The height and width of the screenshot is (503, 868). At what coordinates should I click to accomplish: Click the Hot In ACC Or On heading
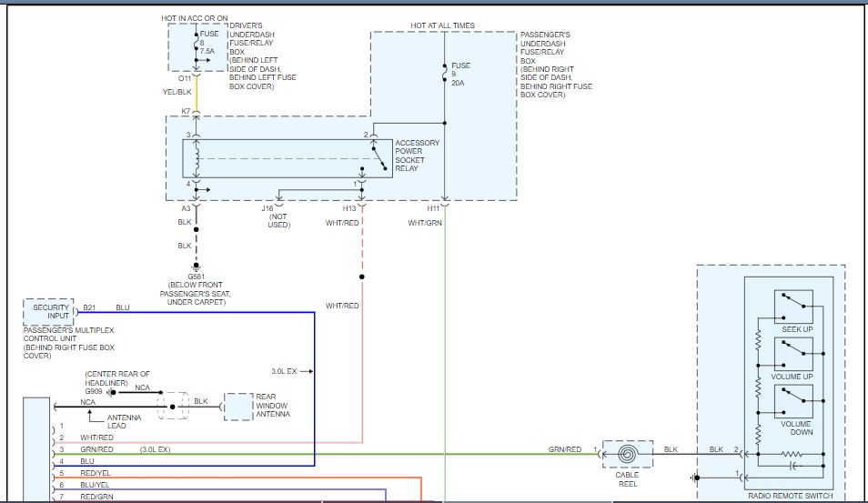pyautogui.click(x=195, y=17)
